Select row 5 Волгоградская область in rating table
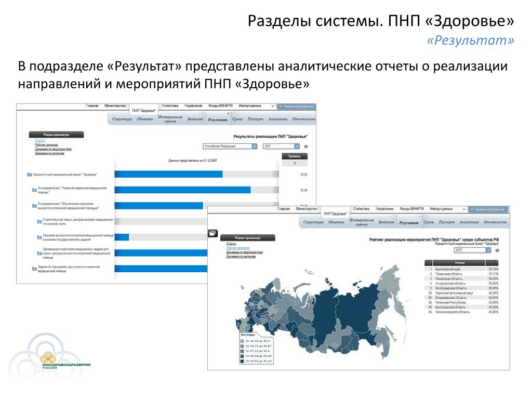Image resolution: width=532 pixels, height=399 pixels. [x=462, y=288]
